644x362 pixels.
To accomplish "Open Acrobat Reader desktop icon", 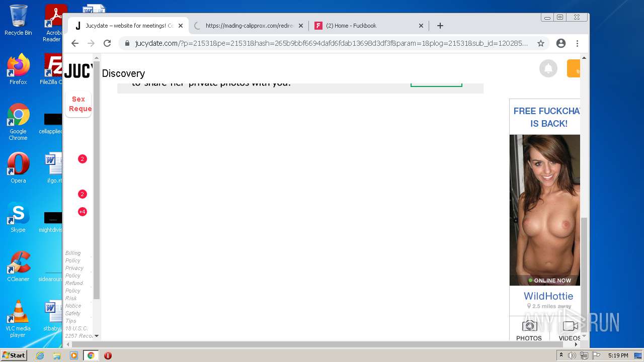I will pyautogui.click(x=54, y=23).
